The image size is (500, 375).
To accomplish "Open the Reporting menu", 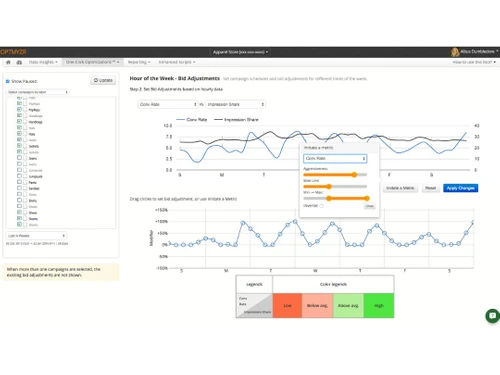I will pyautogui.click(x=139, y=62).
